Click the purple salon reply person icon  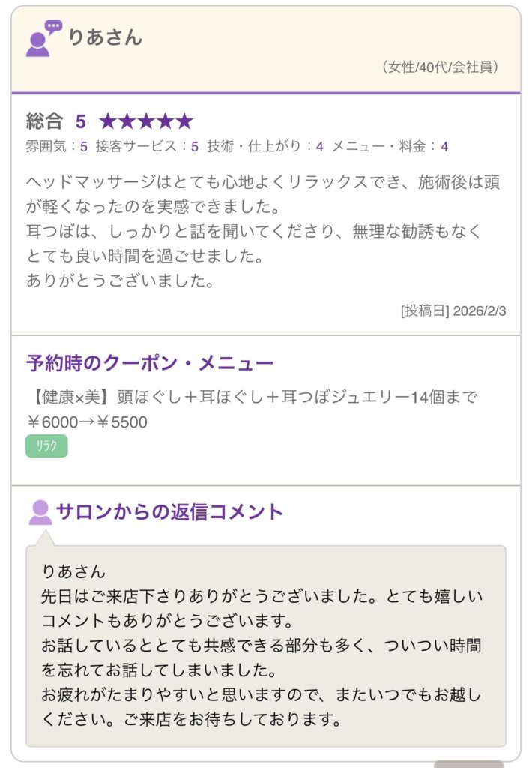tap(40, 513)
